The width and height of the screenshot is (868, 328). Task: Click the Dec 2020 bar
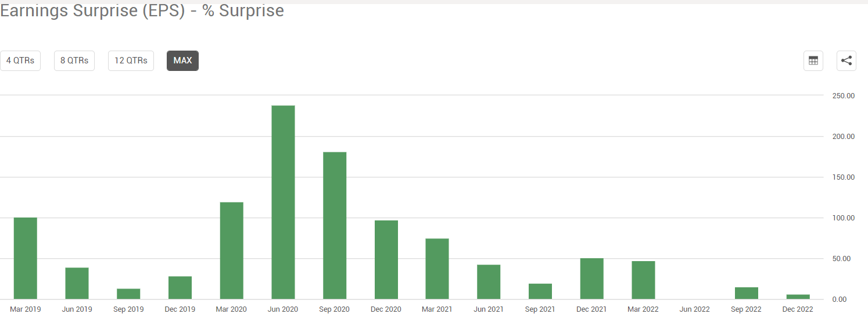click(x=386, y=260)
